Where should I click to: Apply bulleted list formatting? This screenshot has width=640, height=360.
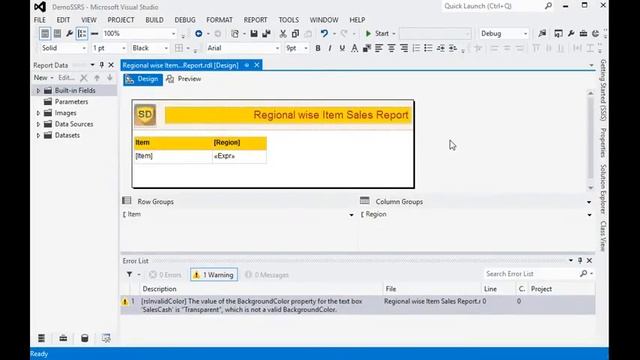tap(428, 48)
